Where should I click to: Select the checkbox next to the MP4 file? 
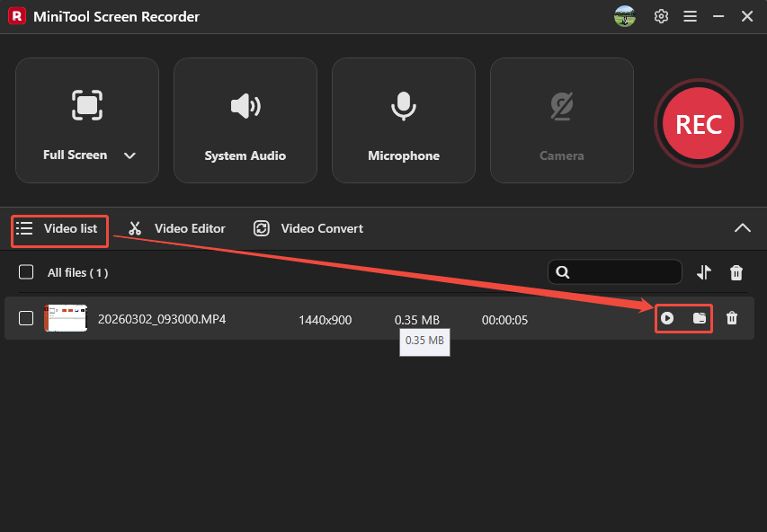(26, 318)
